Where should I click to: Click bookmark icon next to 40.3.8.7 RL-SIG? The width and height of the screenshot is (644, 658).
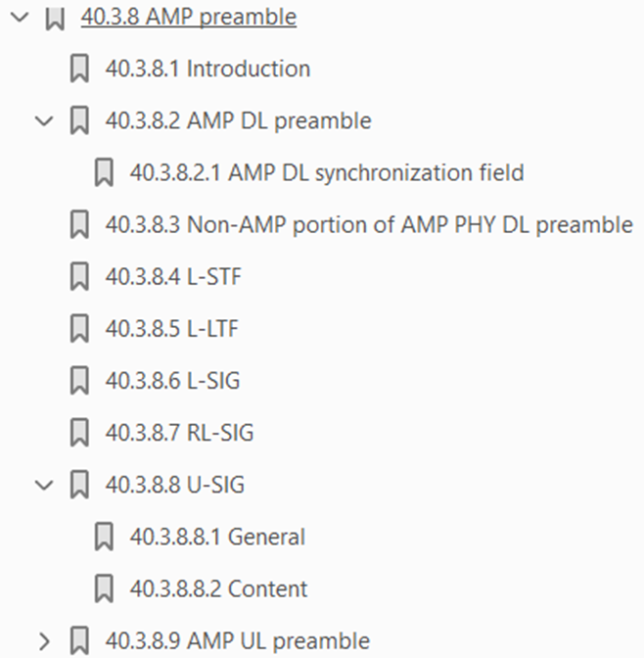pos(80,432)
